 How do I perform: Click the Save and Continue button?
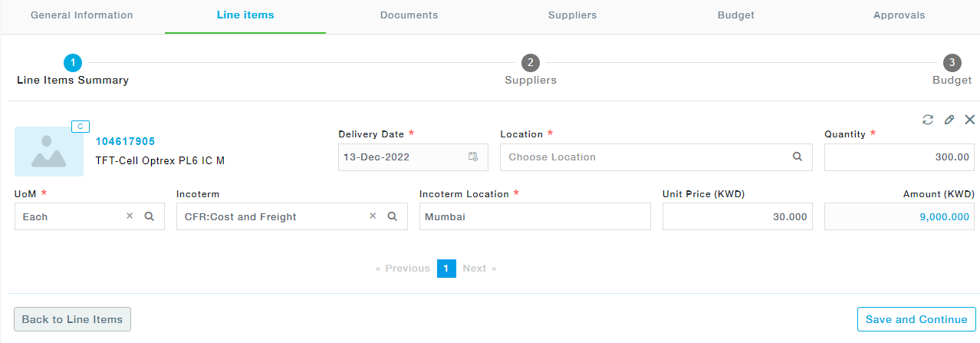(x=916, y=319)
